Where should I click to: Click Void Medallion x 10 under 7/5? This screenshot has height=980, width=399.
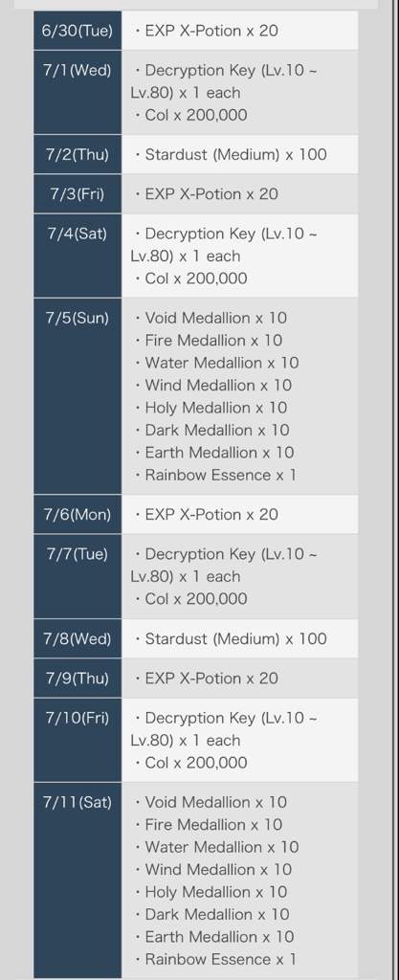click(211, 318)
